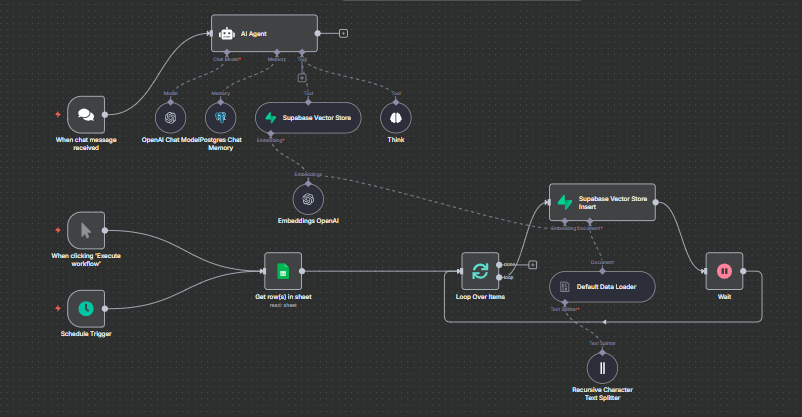Open the Loop Over Items node
This screenshot has width=802, height=417.
pyautogui.click(x=480, y=271)
